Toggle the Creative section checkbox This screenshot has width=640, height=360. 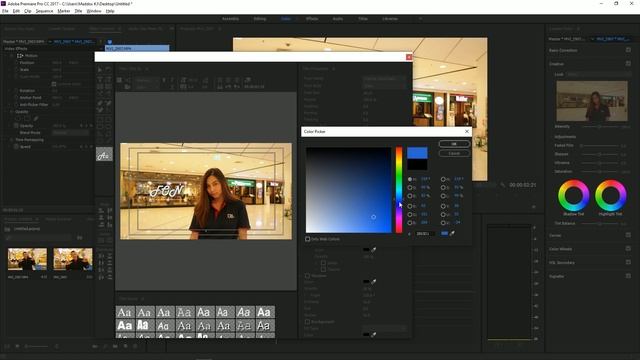coord(628,64)
